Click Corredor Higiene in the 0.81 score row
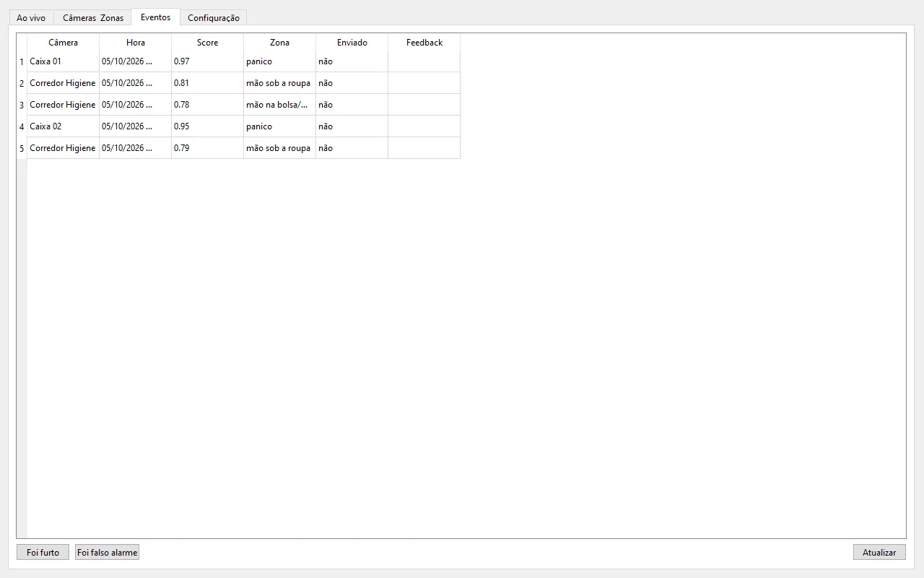924x578 pixels. 63,83
